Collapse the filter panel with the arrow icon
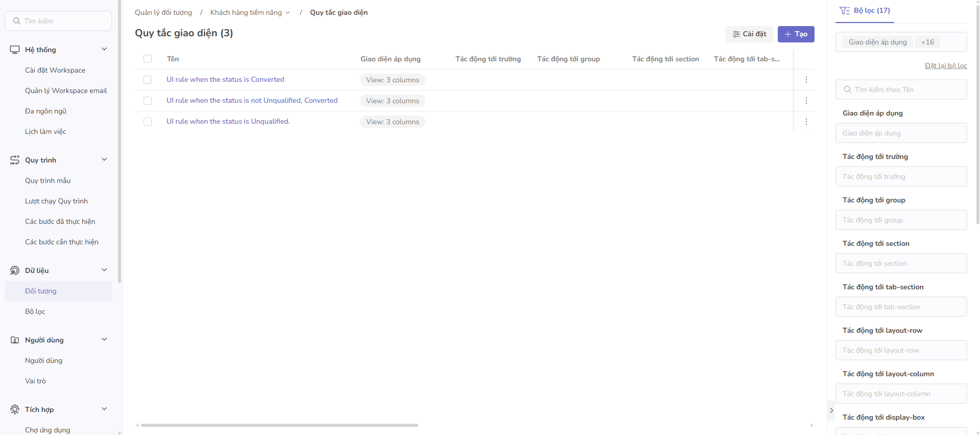The image size is (980, 435). pos(831,410)
